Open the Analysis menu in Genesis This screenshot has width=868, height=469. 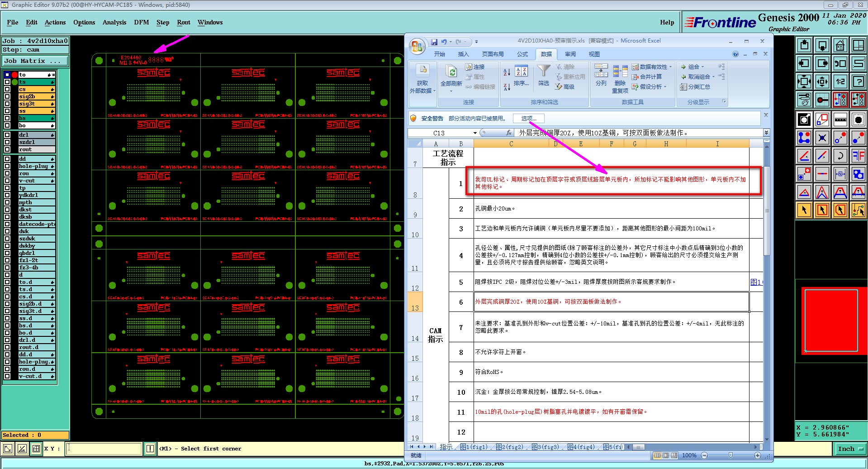point(114,22)
